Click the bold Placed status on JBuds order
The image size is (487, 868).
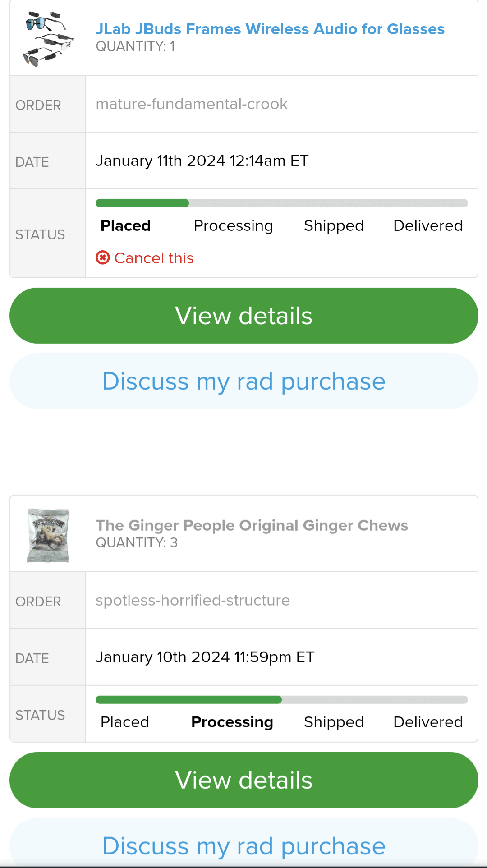[125, 225]
